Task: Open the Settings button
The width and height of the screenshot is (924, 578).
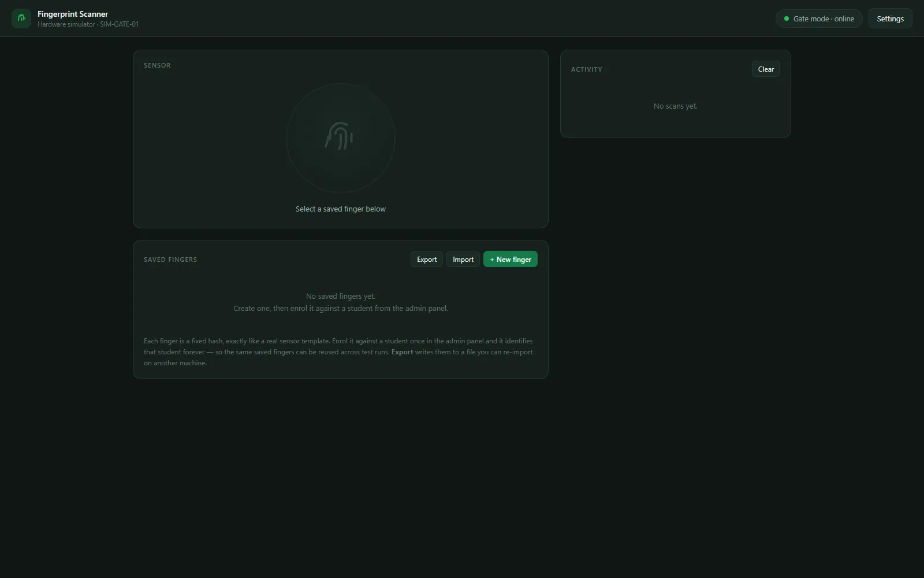Action: click(890, 18)
